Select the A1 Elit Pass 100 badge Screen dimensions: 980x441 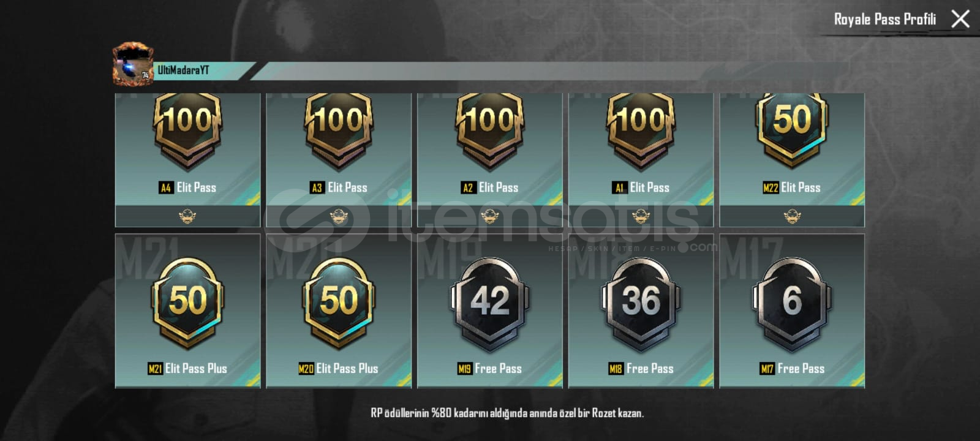point(641,149)
